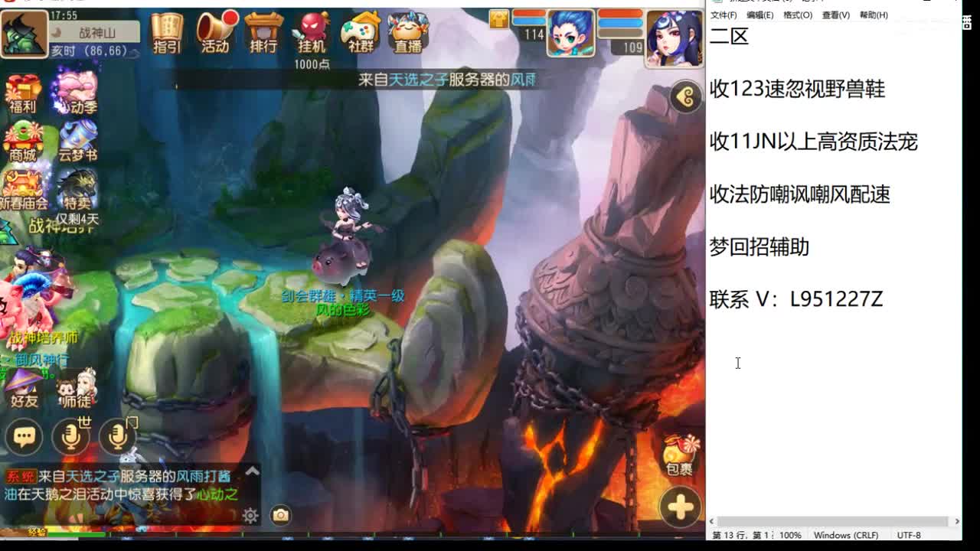Click the golden treasure chest icon
The width and height of the screenshot is (980, 551).
point(499,19)
